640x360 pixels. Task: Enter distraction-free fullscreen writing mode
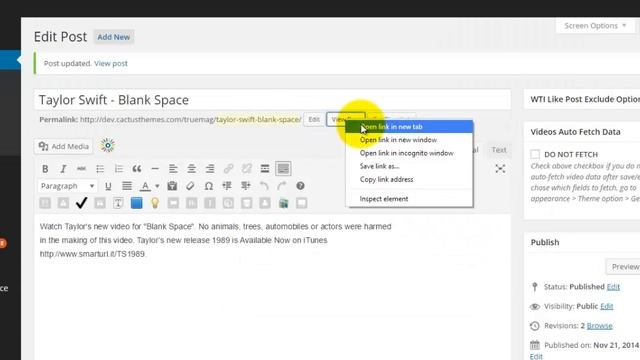[500, 169]
